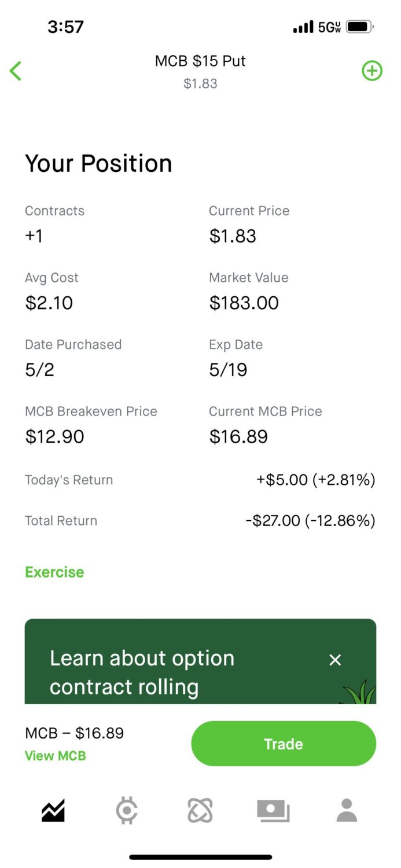Tap the back arrow icon
The image size is (401, 868).
[16, 71]
